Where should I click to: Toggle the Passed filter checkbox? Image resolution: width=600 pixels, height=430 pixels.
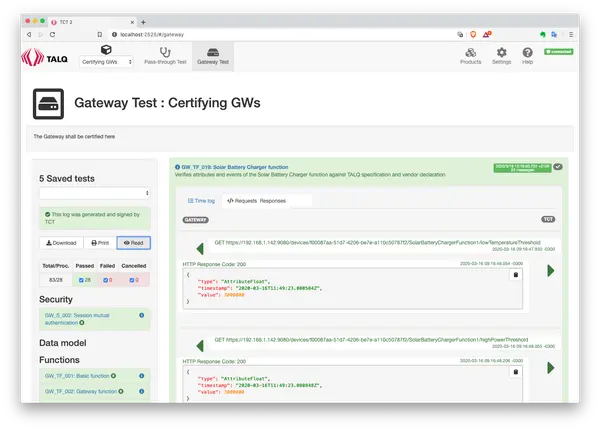pos(73,280)
